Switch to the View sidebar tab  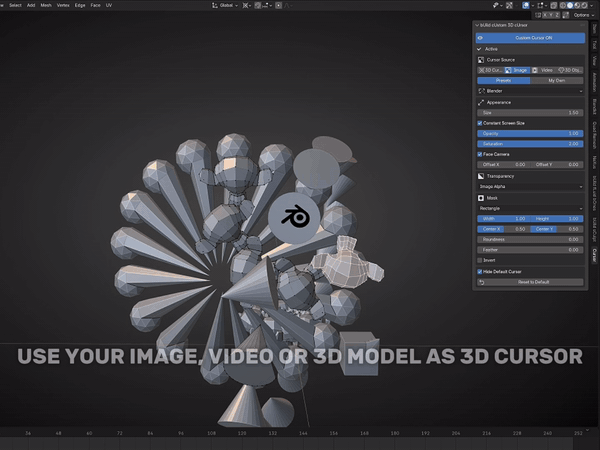[595, 60]
